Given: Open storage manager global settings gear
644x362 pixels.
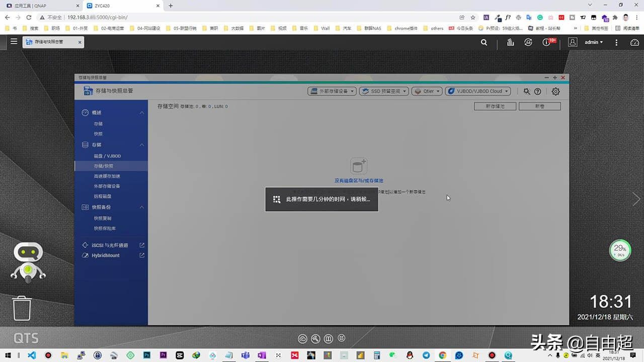Looking at the screenshot, I should [x=555, y=92].
